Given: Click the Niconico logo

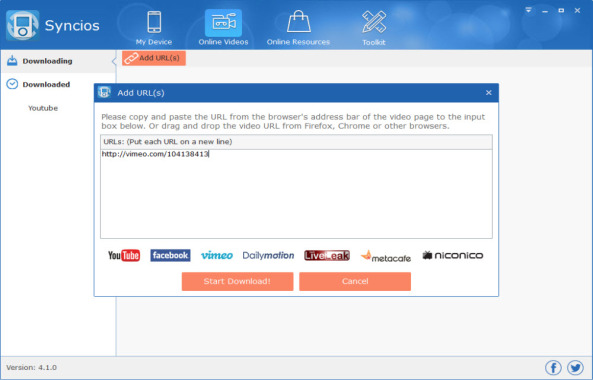Looking at the screenshot, I should point(453,256).
